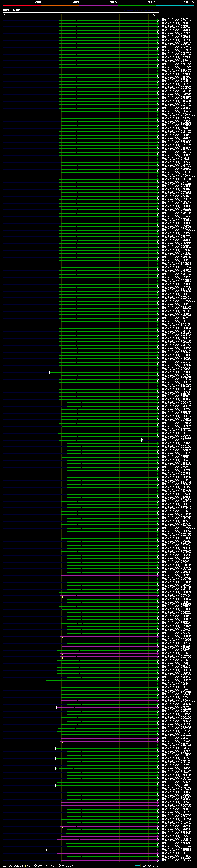Select the UniRef100_B9FIH5 label
The height and width of the screenshot is (868, 197).
(176, 91)
